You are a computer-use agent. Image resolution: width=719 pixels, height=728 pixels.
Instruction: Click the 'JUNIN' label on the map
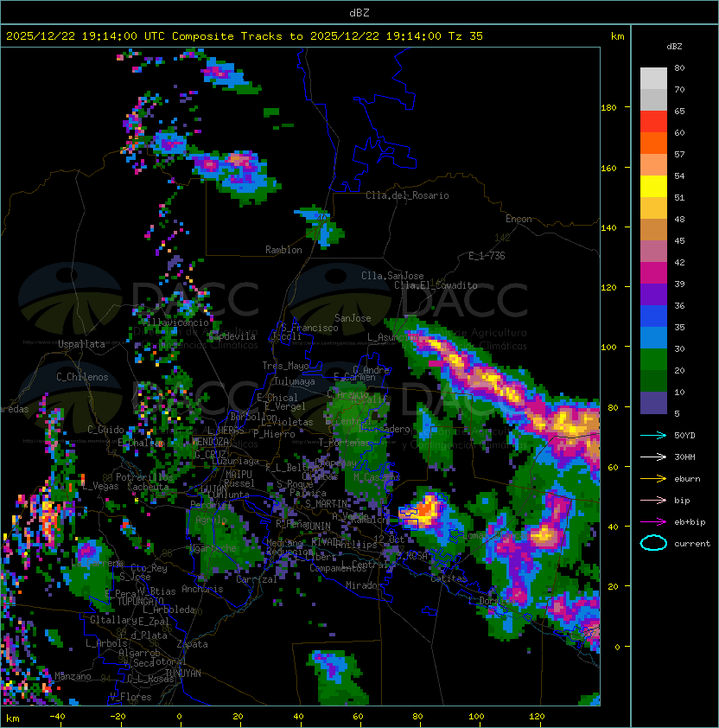click(317, 526)
